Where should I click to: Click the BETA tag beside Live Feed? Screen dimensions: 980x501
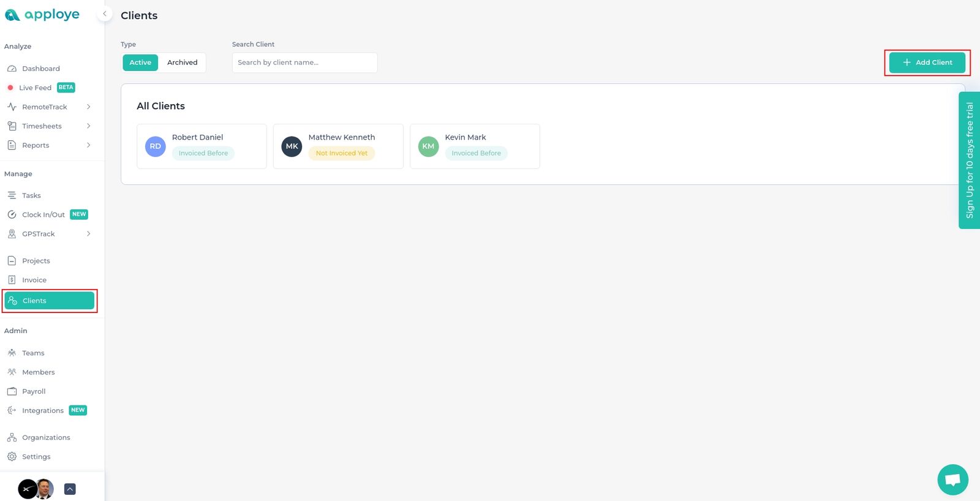66,88
